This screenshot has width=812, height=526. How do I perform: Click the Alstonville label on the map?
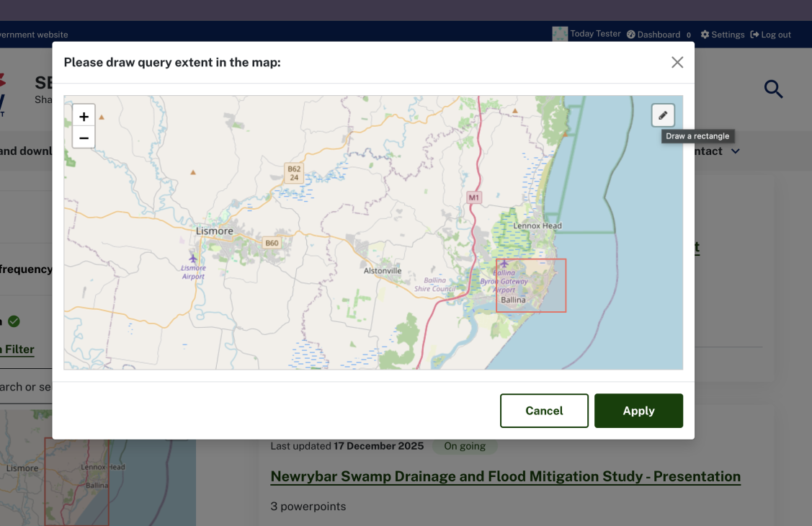(383, 271)
